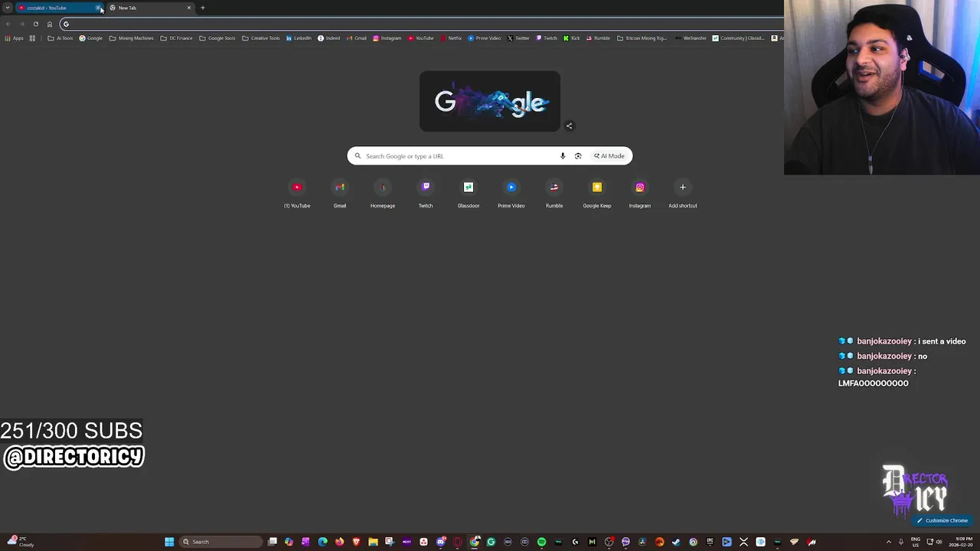Launch Brave browser from taskbar
980x551 pixels.
356,542
